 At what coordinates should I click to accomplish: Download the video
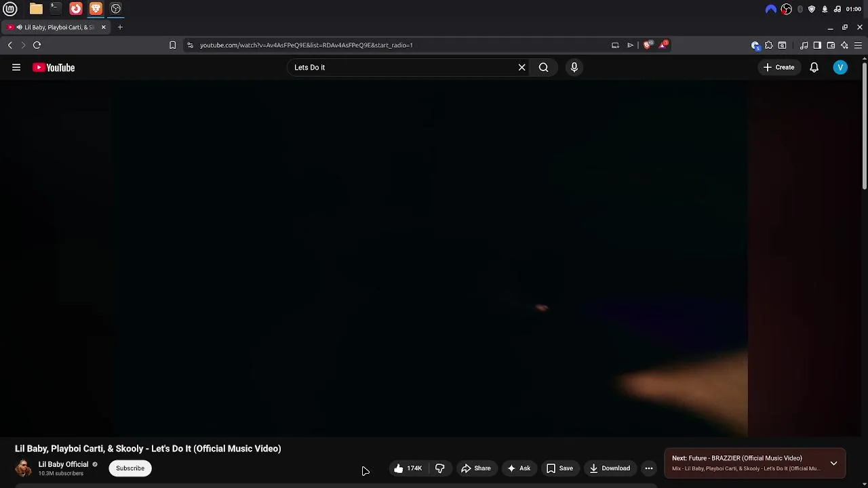(609, 468)
